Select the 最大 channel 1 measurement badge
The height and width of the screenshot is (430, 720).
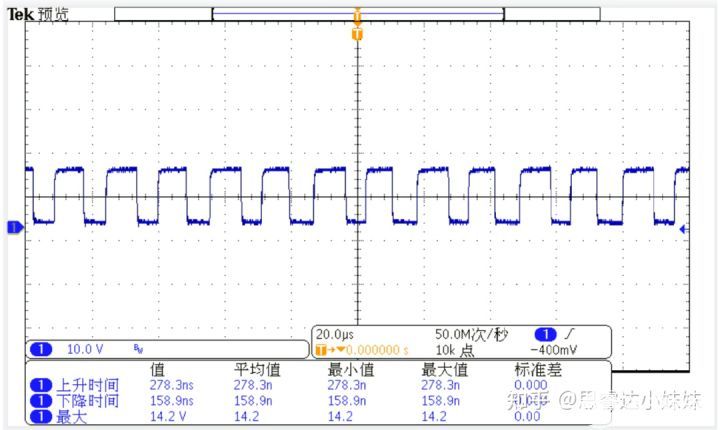41,417
